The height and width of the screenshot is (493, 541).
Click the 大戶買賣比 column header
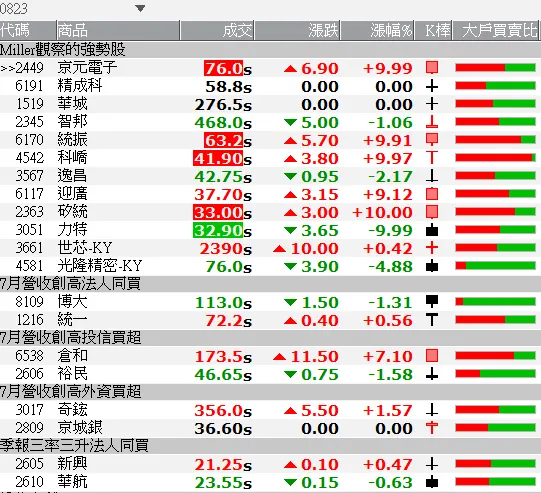click(496, 31)
